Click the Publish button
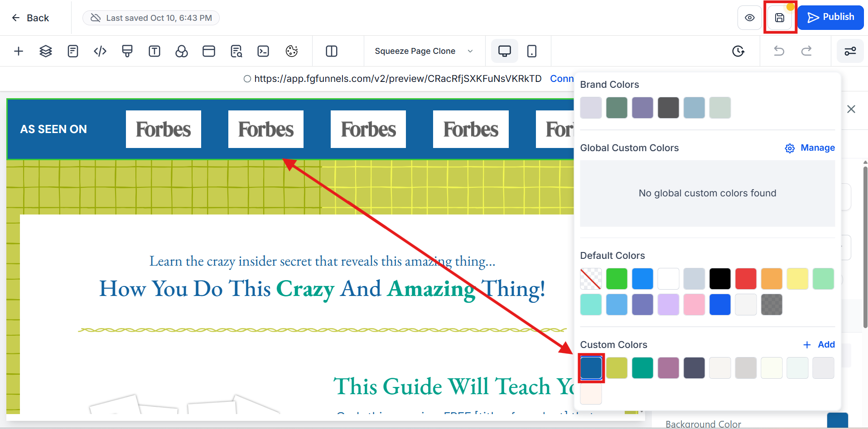This screenshot has width=868, height=429. [x=831, y=17]
